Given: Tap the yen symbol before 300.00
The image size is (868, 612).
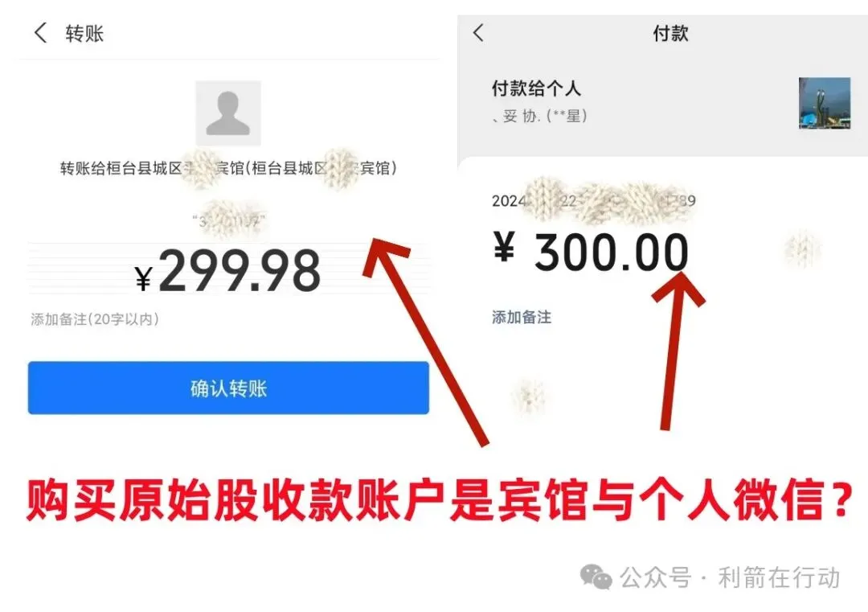Looking at the screenshot, I should 504,246.
